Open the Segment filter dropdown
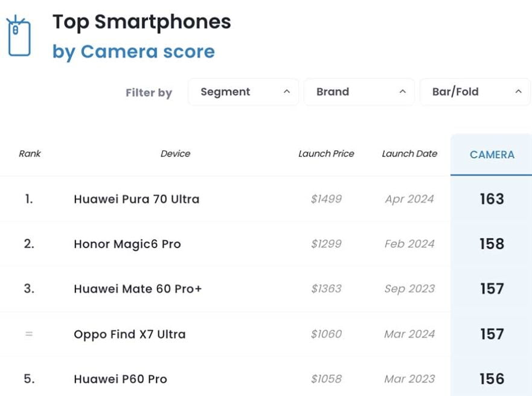Image resolution: width=532 pixels, height=396 pixels. [x=242, y=92]
